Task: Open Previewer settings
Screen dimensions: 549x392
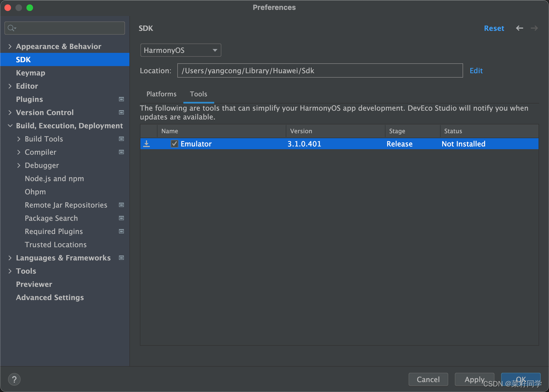Action: point(34,284)
